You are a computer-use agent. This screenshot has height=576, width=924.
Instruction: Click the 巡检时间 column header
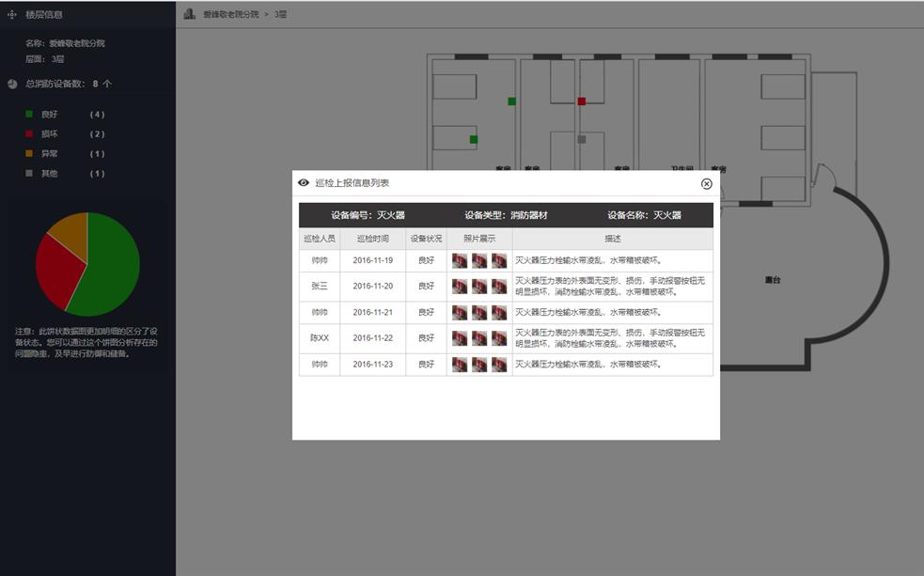[373, 239]
